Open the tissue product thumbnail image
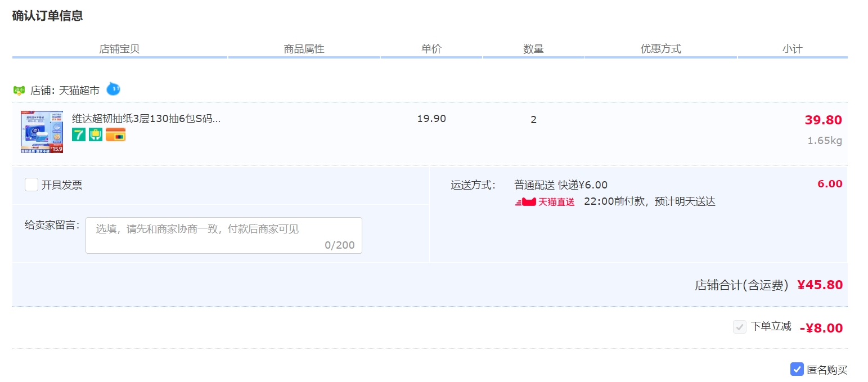The width and height of the screenshot is (868, 382). 42,132
